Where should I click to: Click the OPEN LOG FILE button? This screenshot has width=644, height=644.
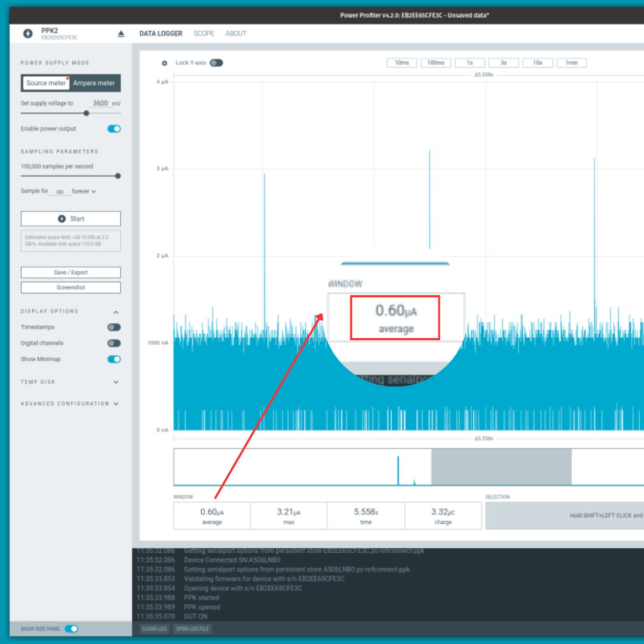(192, 629)
